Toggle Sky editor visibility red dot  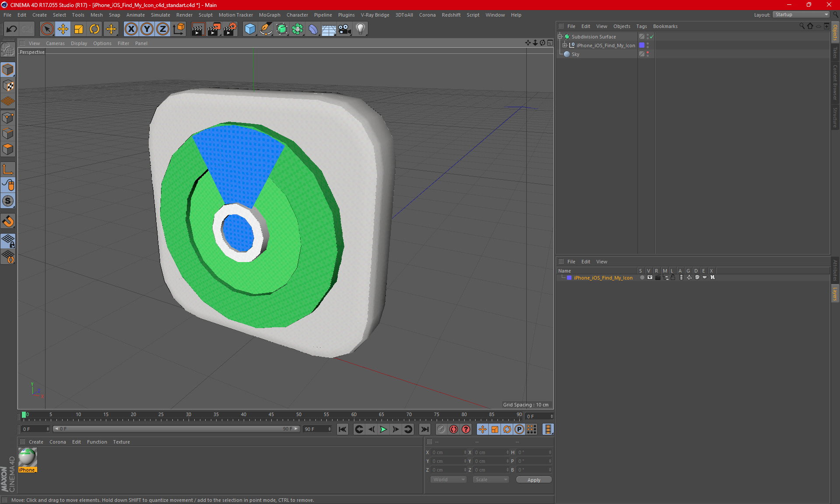coord(647,52)
